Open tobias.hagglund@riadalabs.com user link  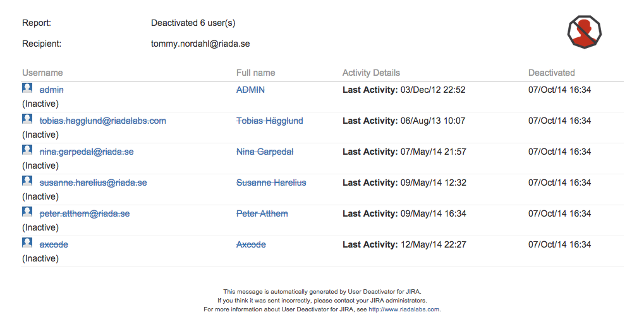(x=102, y=121)
